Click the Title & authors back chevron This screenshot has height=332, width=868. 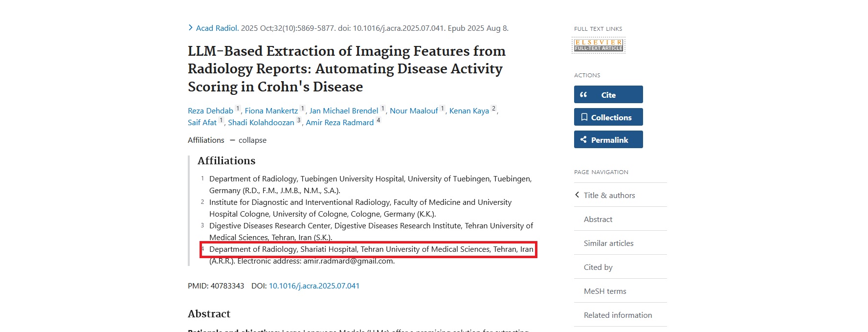tap(577, 195)
